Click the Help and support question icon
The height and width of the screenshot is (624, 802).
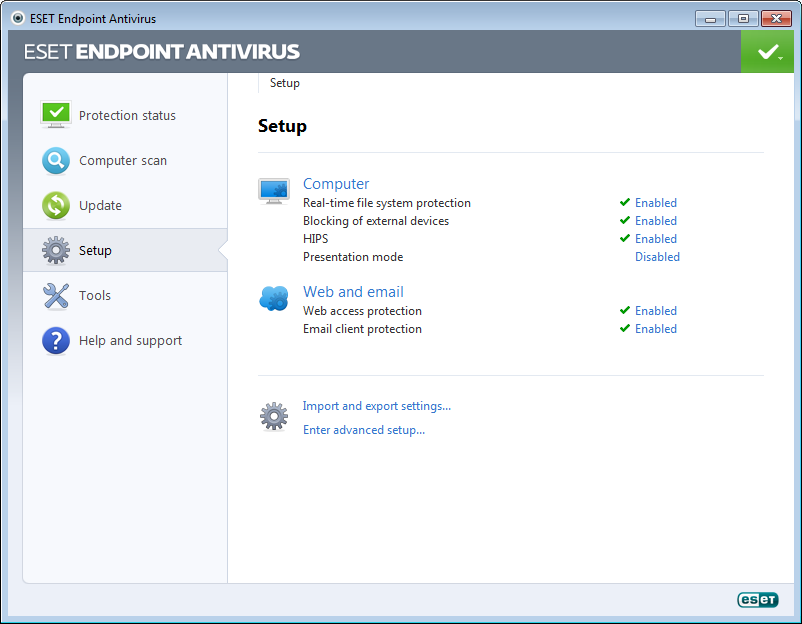point(56,340)
